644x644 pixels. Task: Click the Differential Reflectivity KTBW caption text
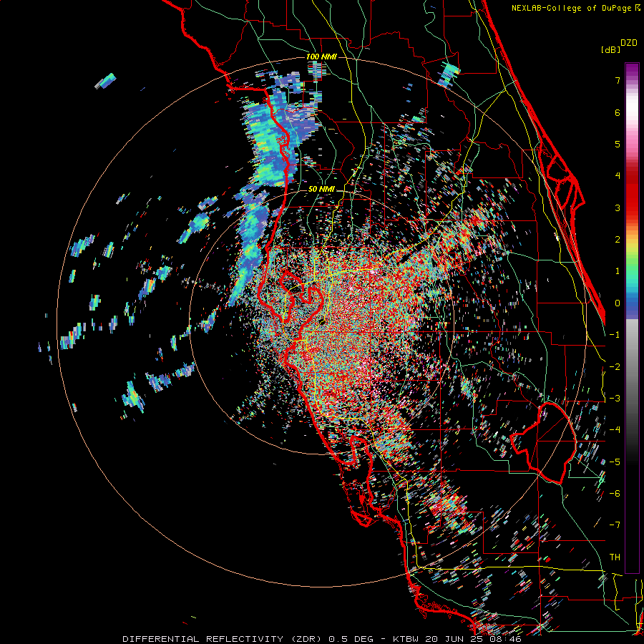(322, 639)
